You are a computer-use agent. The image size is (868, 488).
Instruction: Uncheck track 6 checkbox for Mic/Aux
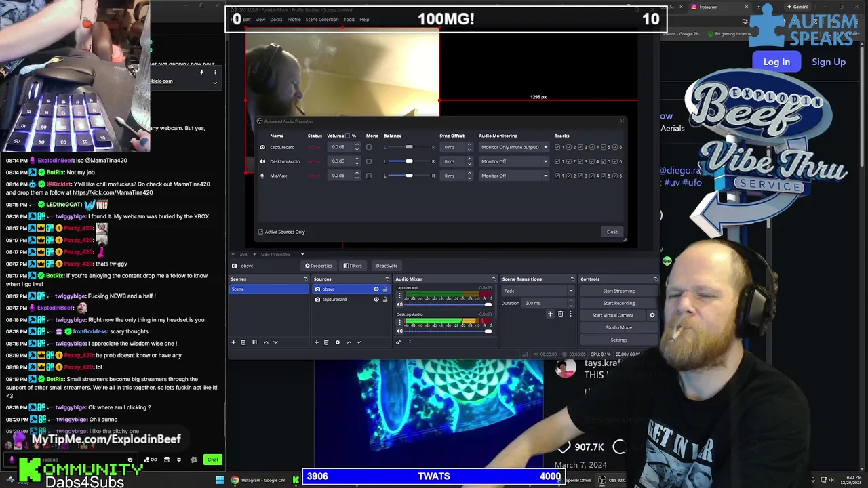615,176
